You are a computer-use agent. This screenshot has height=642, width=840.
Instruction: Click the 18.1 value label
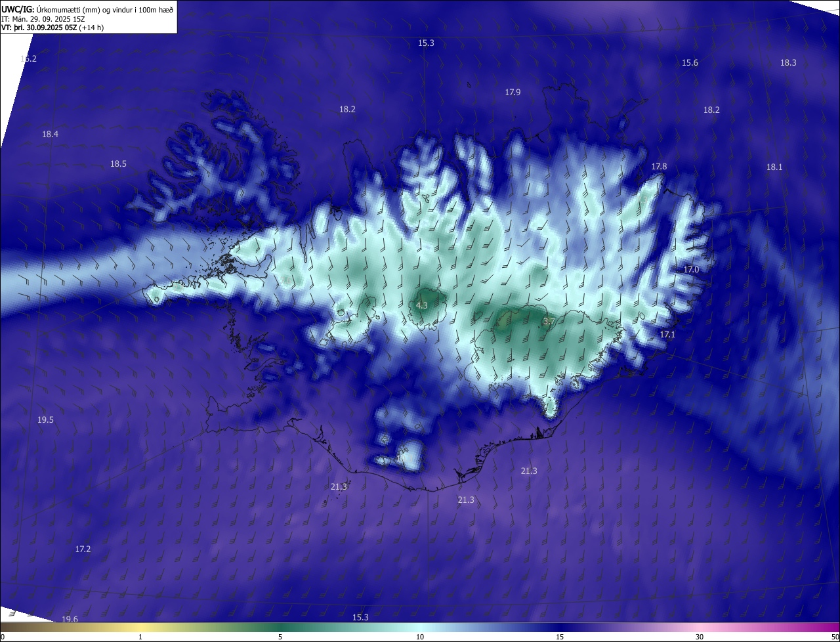[774, 167]
